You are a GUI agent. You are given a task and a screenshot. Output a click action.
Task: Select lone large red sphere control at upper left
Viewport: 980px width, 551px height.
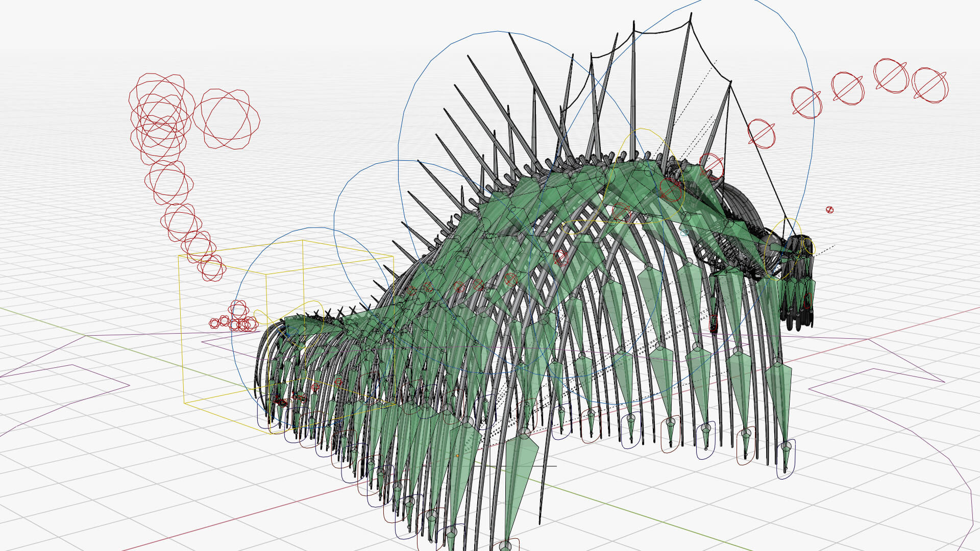tap(227, 119)
